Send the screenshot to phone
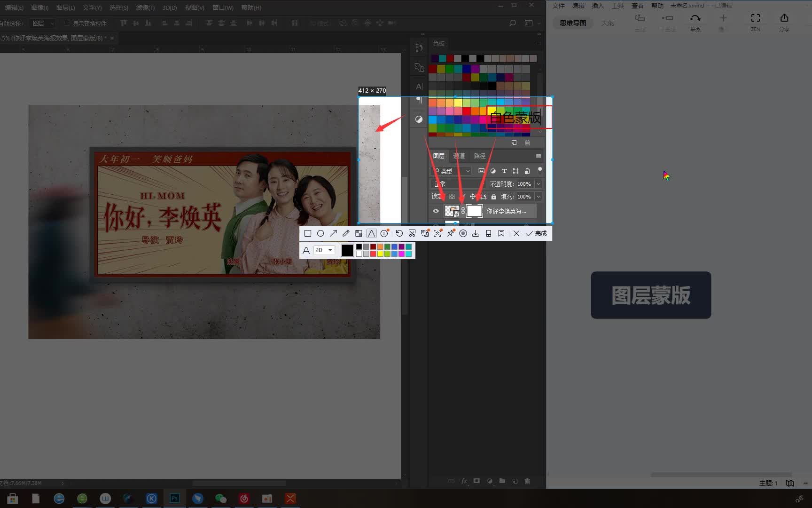This screenshot has height=508, width=812. (488, 233)
